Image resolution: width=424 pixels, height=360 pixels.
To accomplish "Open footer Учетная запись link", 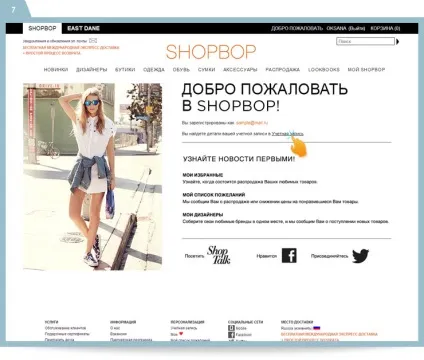I will coord(184,328).
